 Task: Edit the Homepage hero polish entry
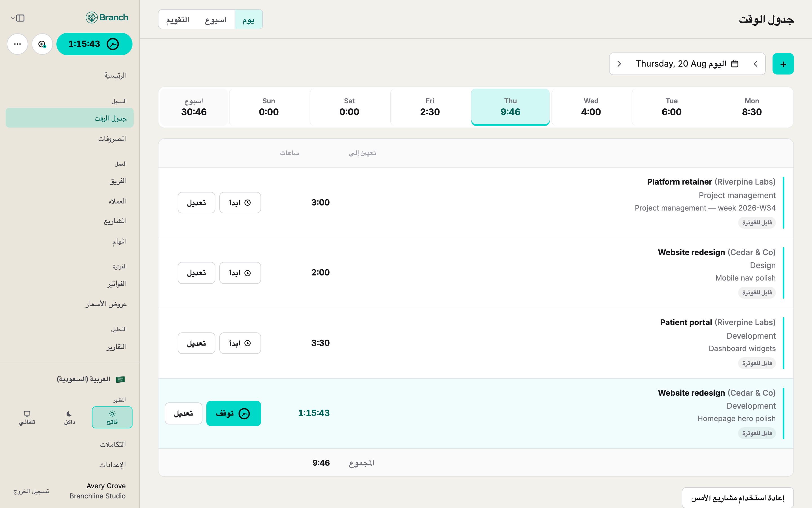(184, 413)
